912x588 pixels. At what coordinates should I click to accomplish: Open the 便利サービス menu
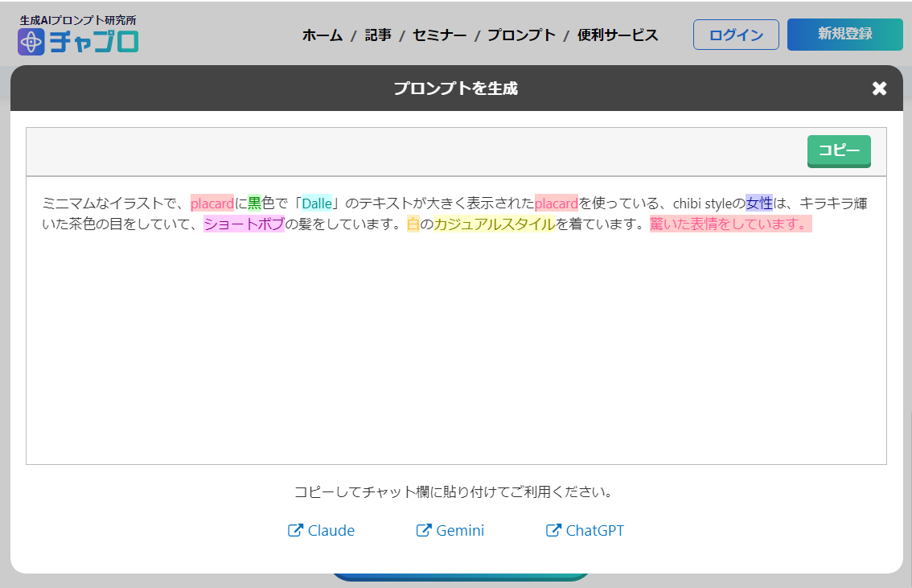point(618,35)
